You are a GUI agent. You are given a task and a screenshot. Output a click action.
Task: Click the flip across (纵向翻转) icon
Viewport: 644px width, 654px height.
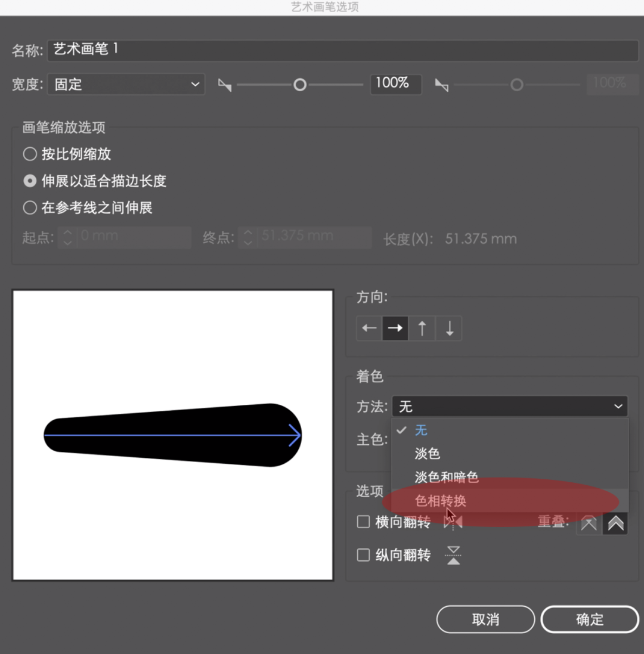[453, 555]
